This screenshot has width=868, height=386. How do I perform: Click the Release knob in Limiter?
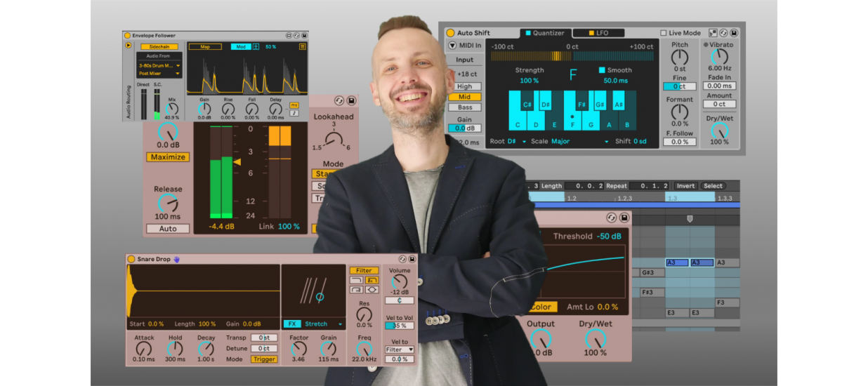coord(168,204)
